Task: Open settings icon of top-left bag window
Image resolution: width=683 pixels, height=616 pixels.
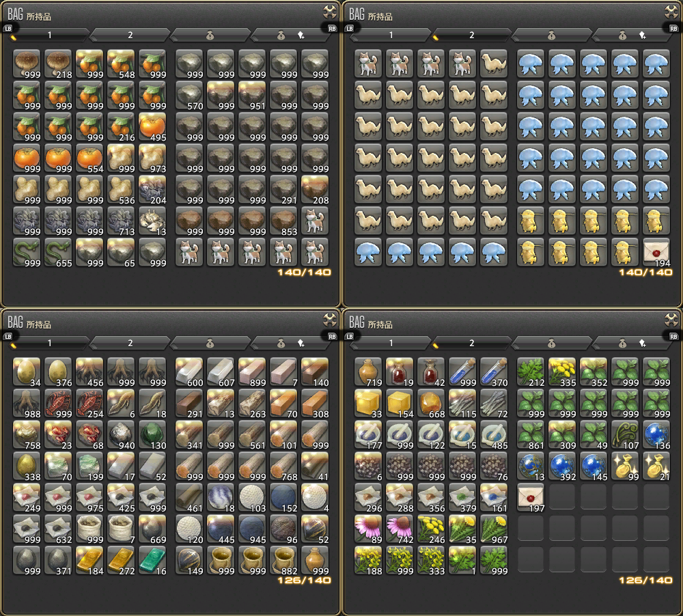Action: pyautogui.click(x=330, y=12)
